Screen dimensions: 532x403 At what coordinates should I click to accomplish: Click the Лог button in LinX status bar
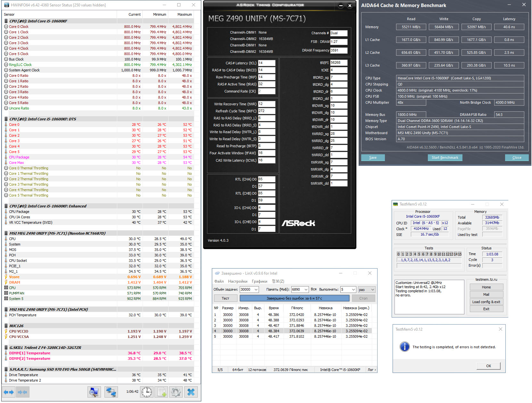[x=372, y=370]
